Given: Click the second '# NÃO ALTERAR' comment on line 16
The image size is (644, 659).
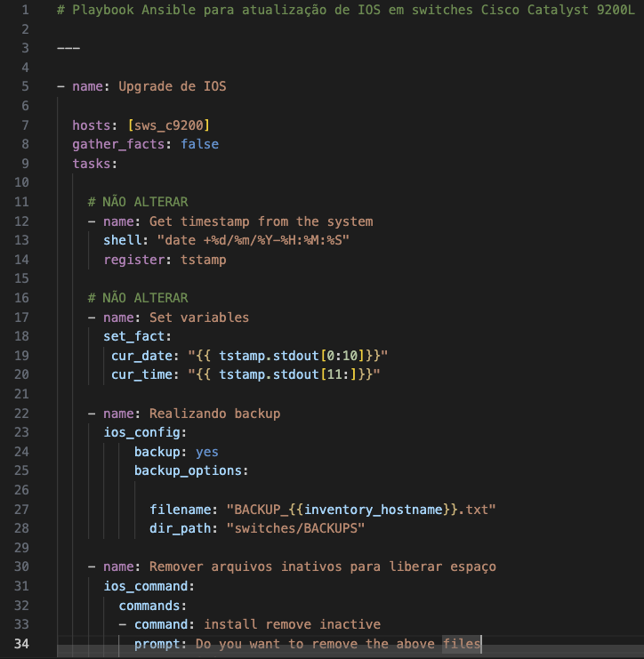Looking at the screenshot, I should tap(138, 298).
